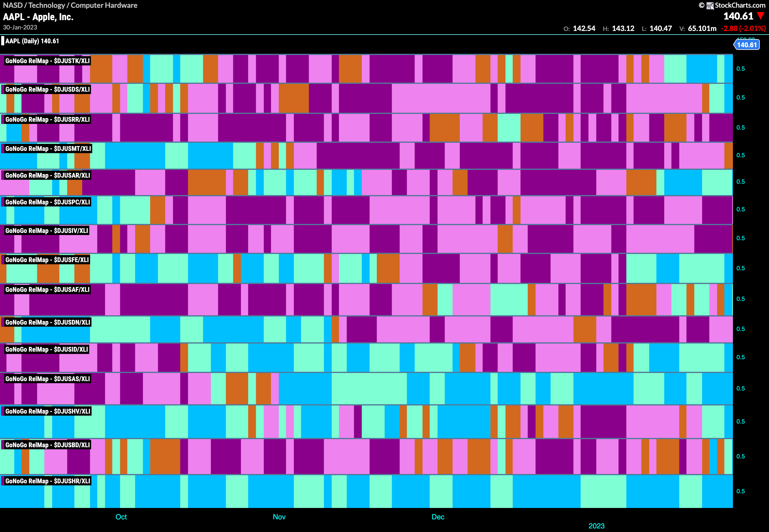769x532 pixels.
Task: Click the large 140.61 last price
Action: pos(738,16)
